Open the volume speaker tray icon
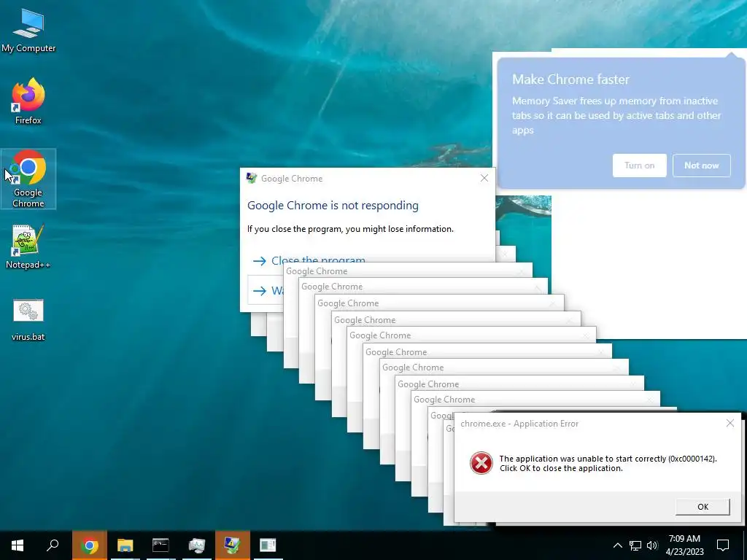Screen dimensions: 747x560 coord(652,545)
